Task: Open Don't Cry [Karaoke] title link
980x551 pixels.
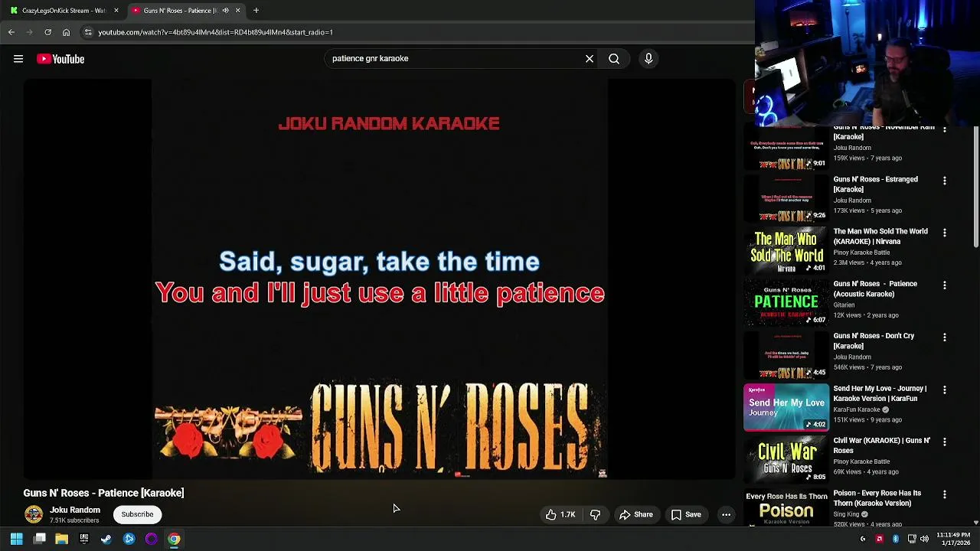Action: coord(874,341)
